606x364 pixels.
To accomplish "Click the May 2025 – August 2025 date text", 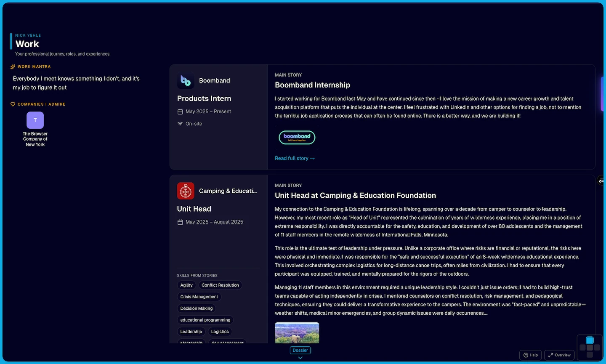I will pos(214,222).
